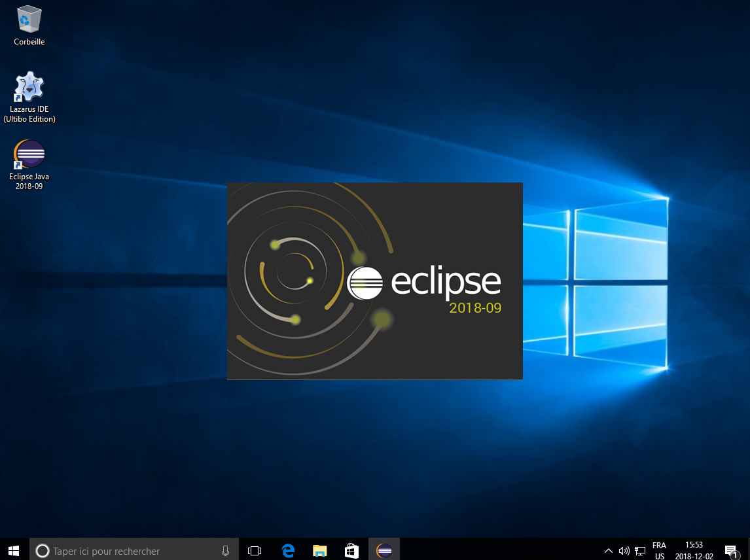Click the Show desktop strip in the taskbar

[x=748, y=550]
